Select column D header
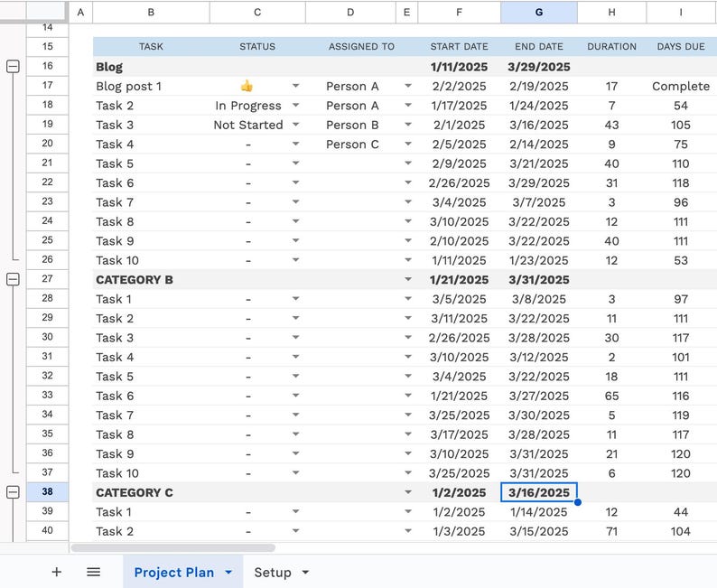Viewport: 717px width, 588px height. coord(350,13)
